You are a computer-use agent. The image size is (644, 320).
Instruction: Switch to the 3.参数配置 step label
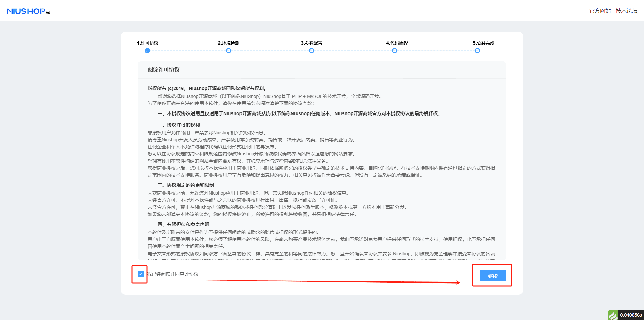311,43
